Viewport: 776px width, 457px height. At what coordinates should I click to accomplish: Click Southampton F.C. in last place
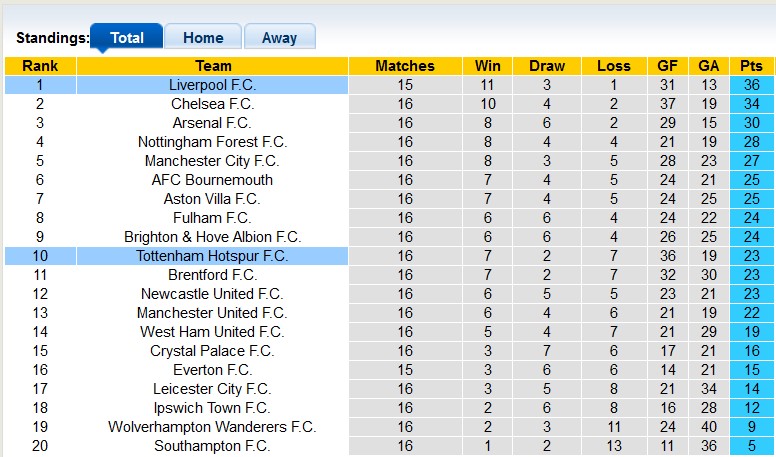212,446
